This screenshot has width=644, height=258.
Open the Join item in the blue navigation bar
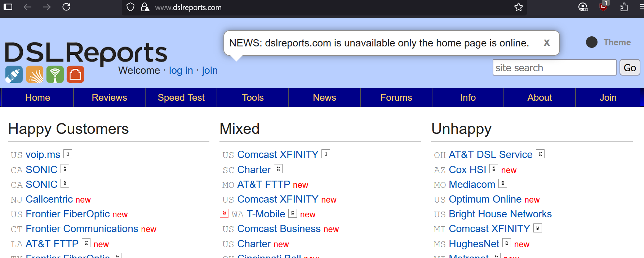608,98
